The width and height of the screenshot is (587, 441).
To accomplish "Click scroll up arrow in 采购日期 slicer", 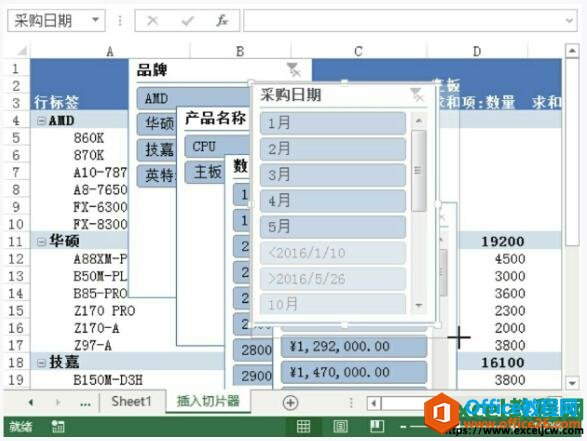I will point(419,121).
